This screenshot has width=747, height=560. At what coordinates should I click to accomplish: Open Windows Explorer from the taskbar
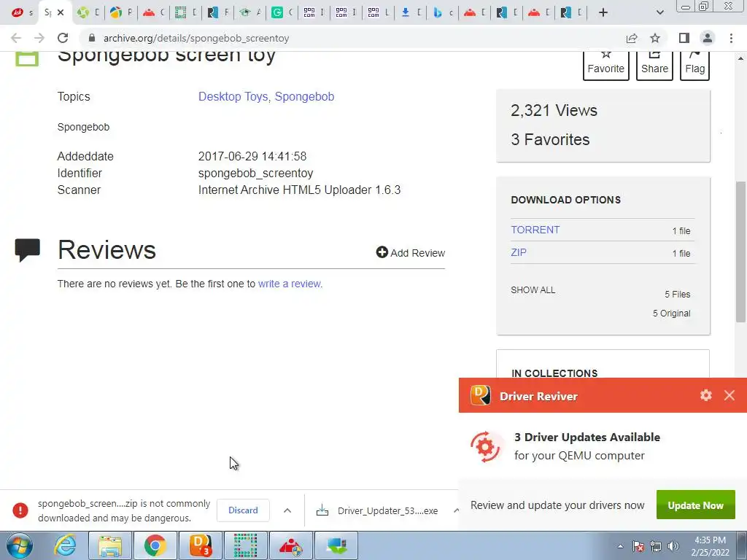[111, 545]
